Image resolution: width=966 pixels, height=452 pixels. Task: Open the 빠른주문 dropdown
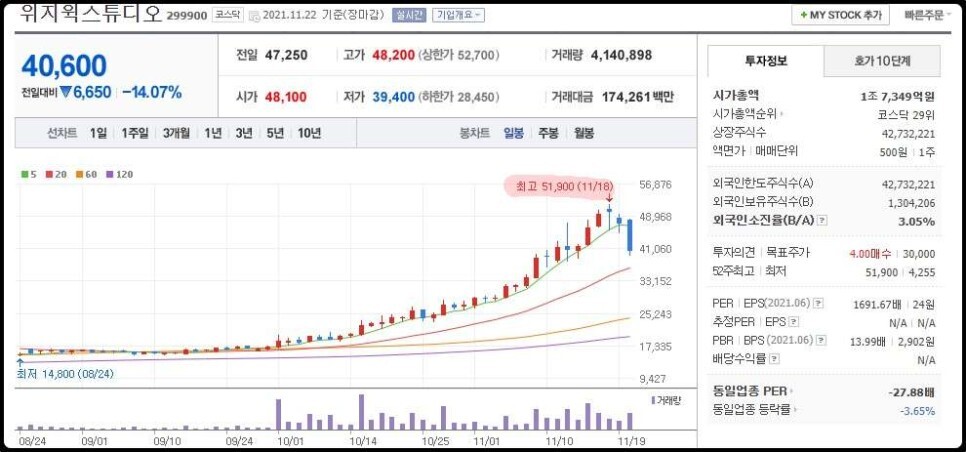[927, 15]
